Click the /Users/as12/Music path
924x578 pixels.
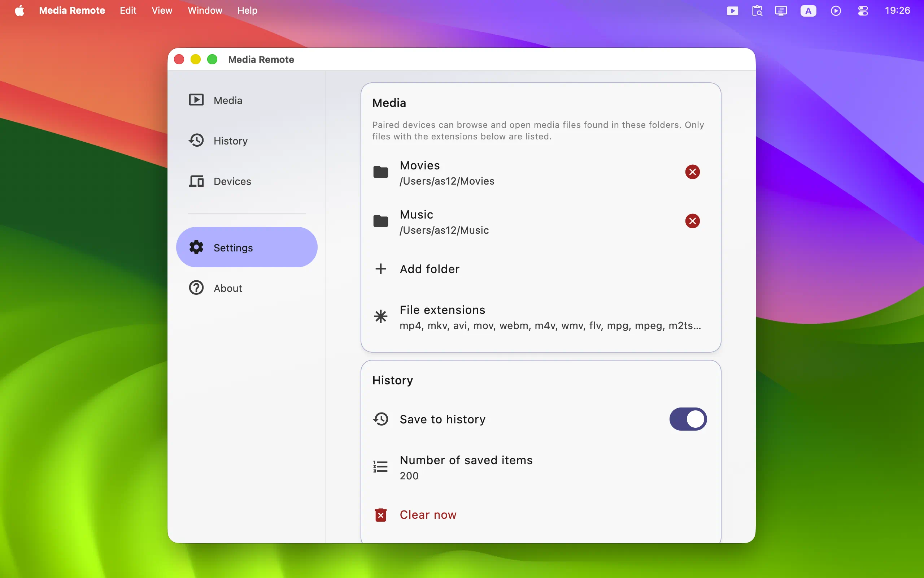pos(444,230)
